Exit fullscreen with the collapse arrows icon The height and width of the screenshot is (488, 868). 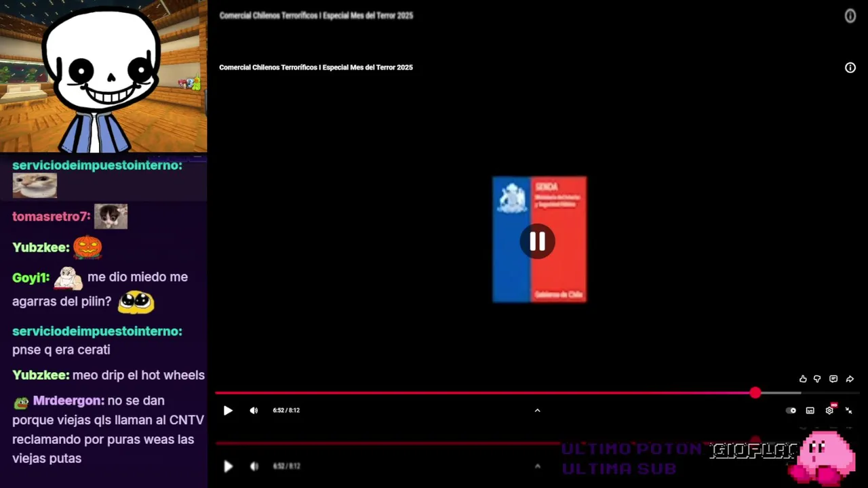pyautogui.click(x=848, y=410)
